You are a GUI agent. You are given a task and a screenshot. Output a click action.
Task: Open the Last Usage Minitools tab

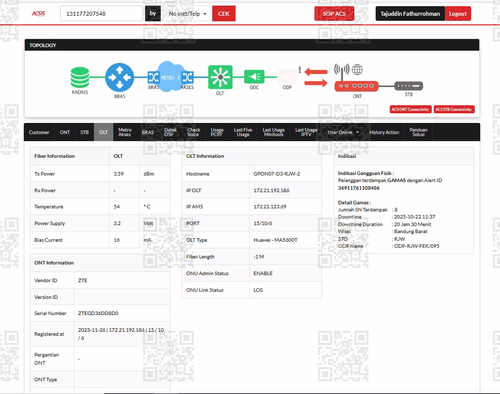(x=273, y=132)
